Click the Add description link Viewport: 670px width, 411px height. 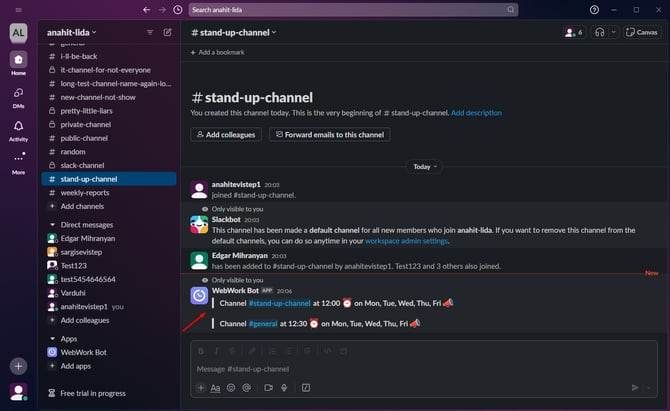click(x=476, y=113)
